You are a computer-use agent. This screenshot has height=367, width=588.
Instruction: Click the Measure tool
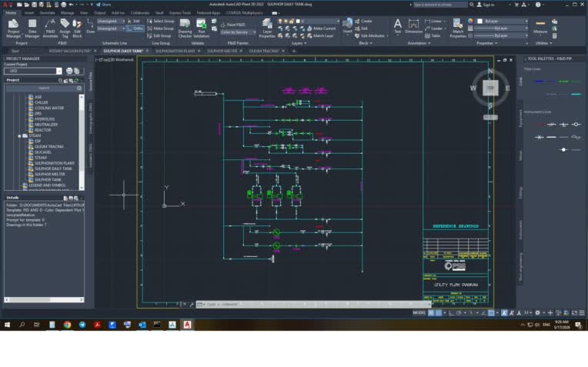tap(540, 26)
